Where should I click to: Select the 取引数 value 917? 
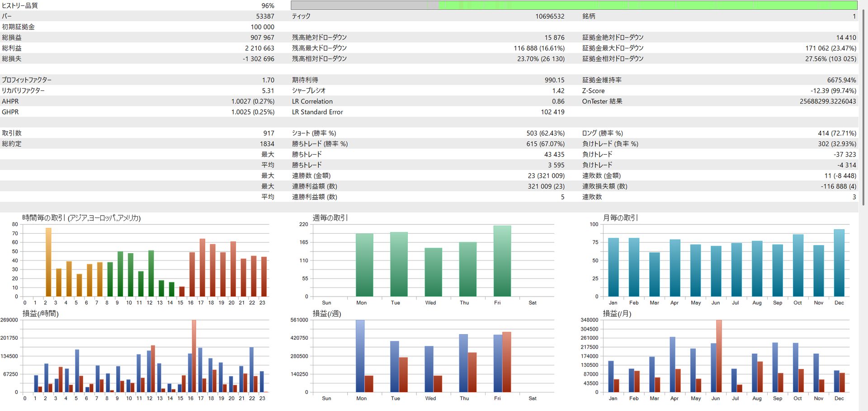pos(269,133)
